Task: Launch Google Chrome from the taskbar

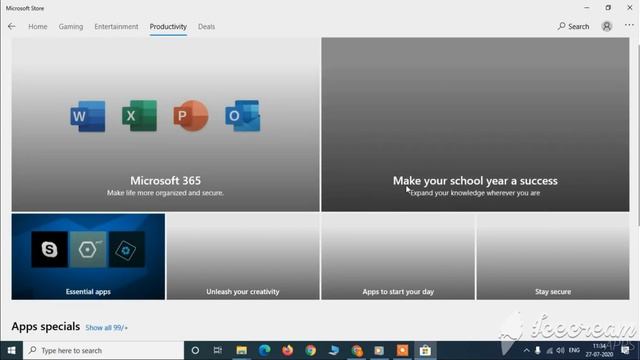Action: coord(311,351)
